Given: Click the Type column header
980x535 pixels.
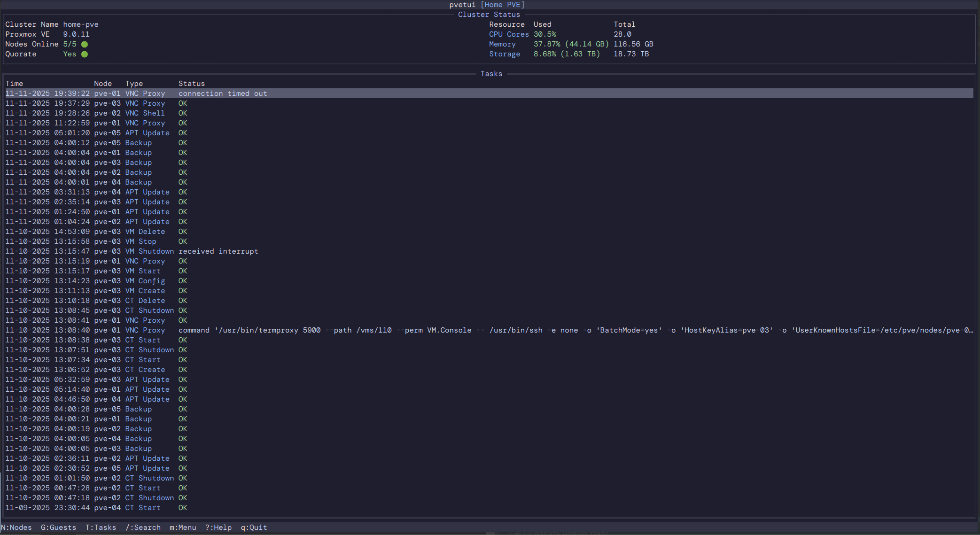Looking at the screenshot, I should tap(134, 84).
